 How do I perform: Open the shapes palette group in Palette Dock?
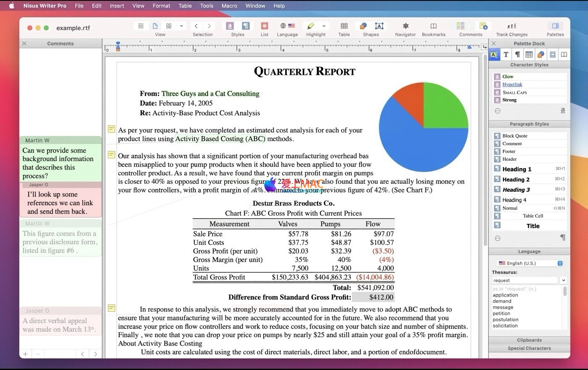541,54
